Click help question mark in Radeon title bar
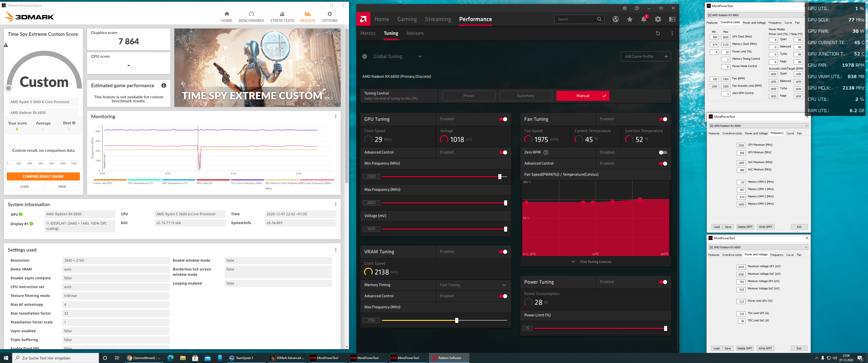Image resolution: width=868 pixels, height=363 pixels. [637, 8]
